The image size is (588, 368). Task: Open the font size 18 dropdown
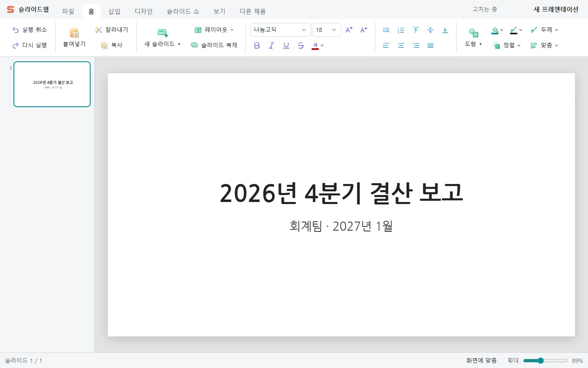click(x=327, y=30)
